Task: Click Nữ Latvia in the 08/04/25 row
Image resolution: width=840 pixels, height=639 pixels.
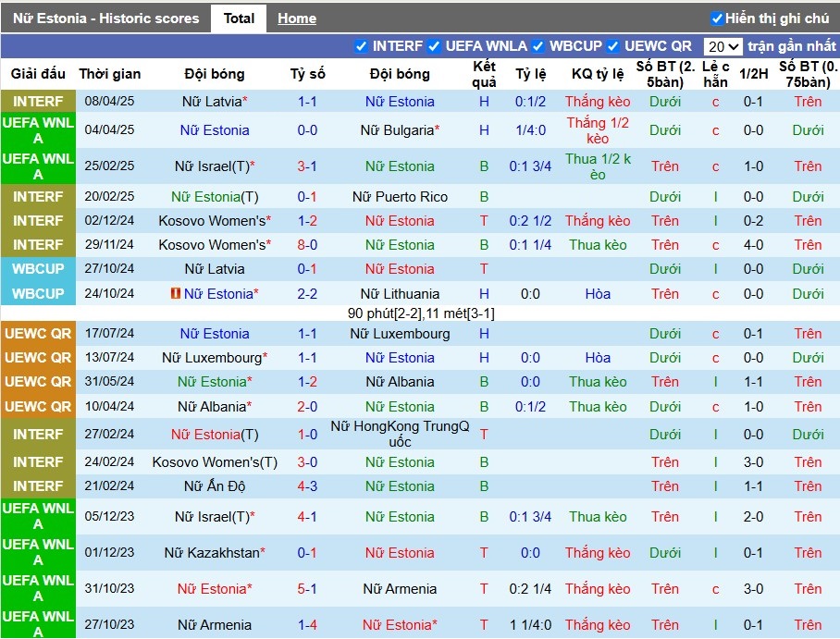Action: coord(212,101)
